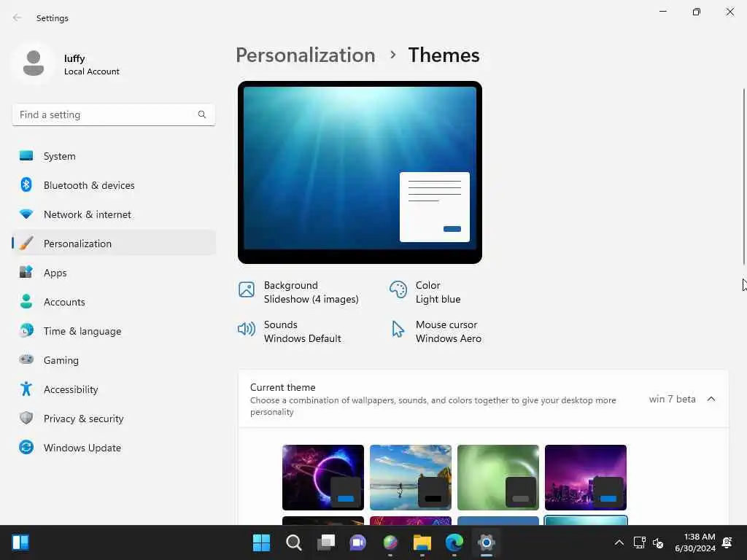747x560 pixels.
Task: Go to Network & internet settings
Action: click(114, 214)
